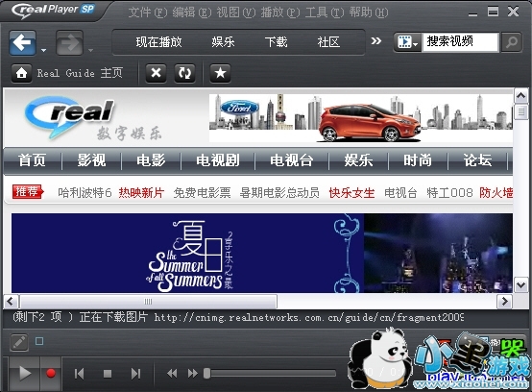This screenshot has width=532, height=392.
Task: Stop page loading with X button
Action: [x=157, y=73]
